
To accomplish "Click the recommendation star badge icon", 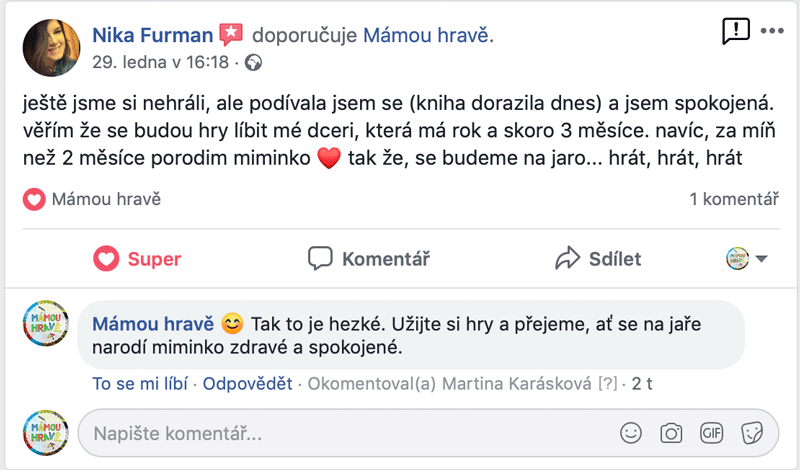I will tap(231, 35).
